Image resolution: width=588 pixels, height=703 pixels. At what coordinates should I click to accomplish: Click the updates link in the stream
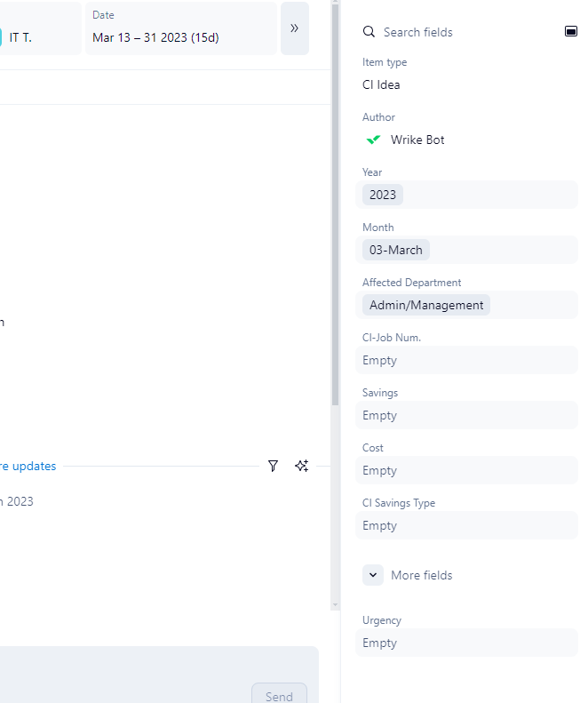point(28,466)
